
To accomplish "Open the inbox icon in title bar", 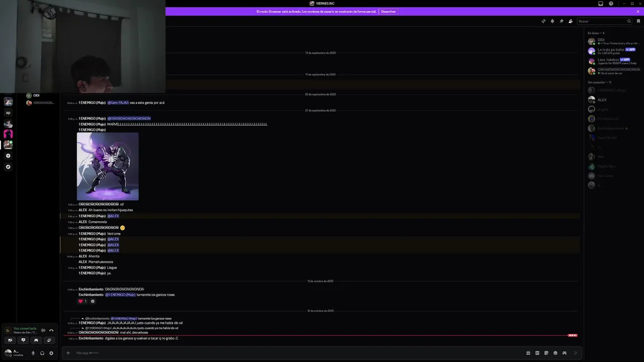I will (600, 4).
